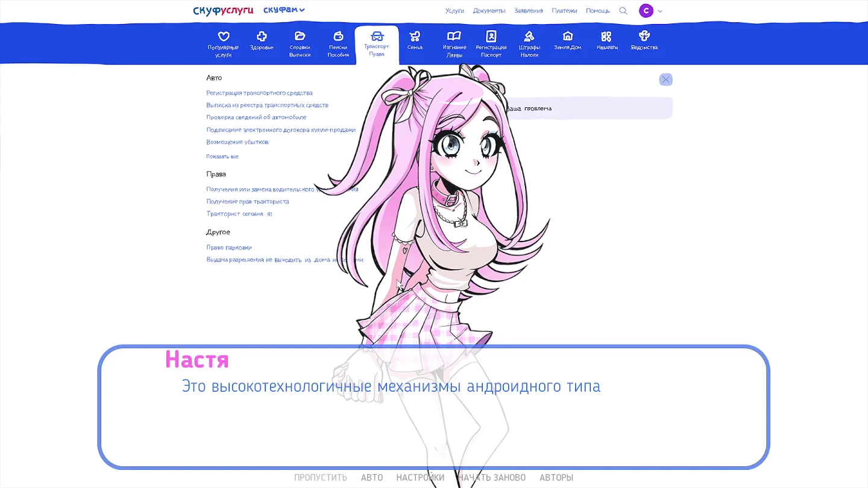This screenshot has height=488, width=868.
Task: Click the Другое section heading
Action: tap(218, 232)
